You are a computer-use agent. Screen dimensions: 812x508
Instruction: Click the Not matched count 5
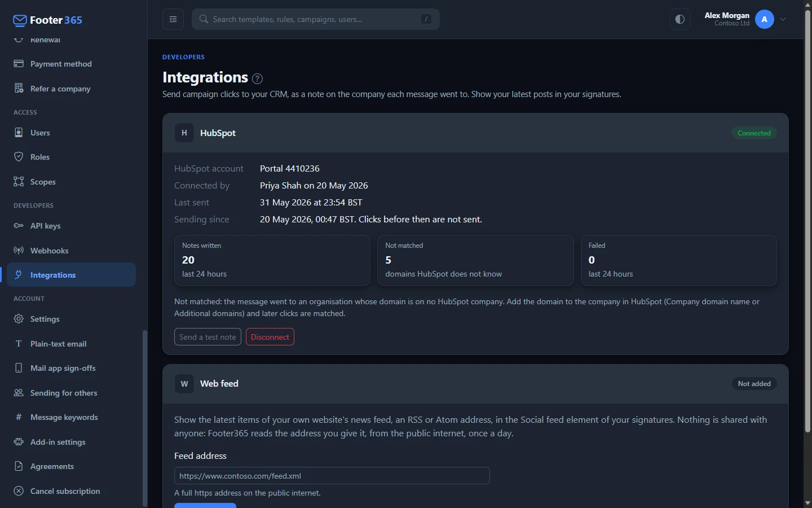[388, 260]
